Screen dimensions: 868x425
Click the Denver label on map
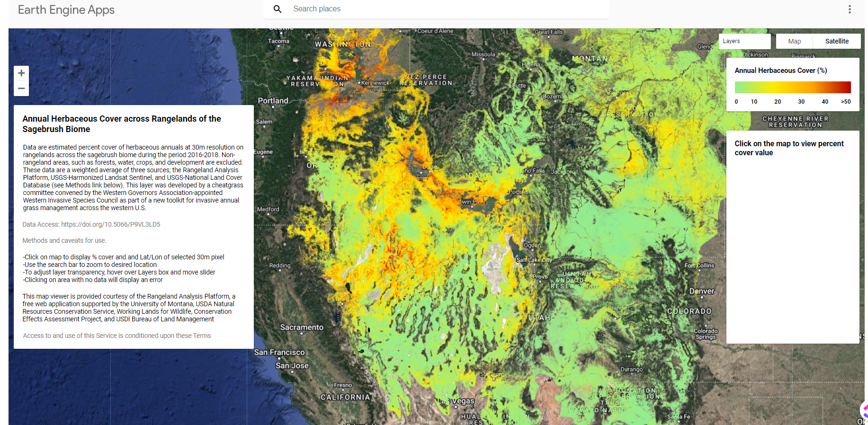702,291
